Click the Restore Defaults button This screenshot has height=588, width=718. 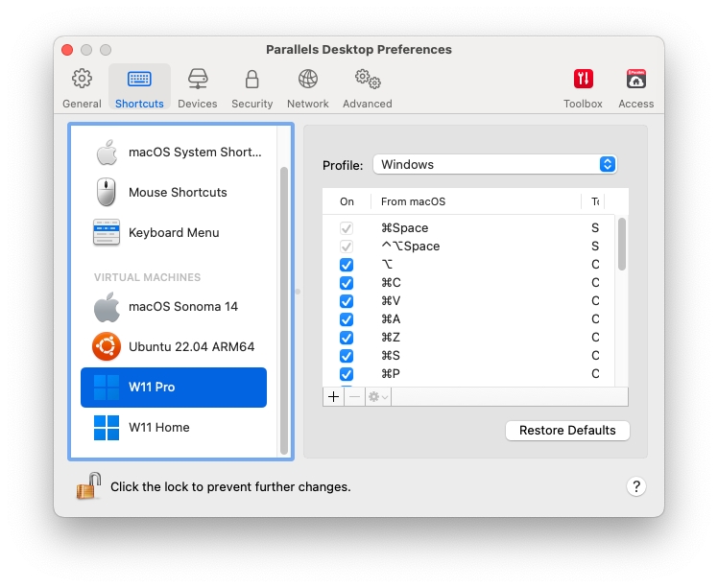tap(567, 431)
